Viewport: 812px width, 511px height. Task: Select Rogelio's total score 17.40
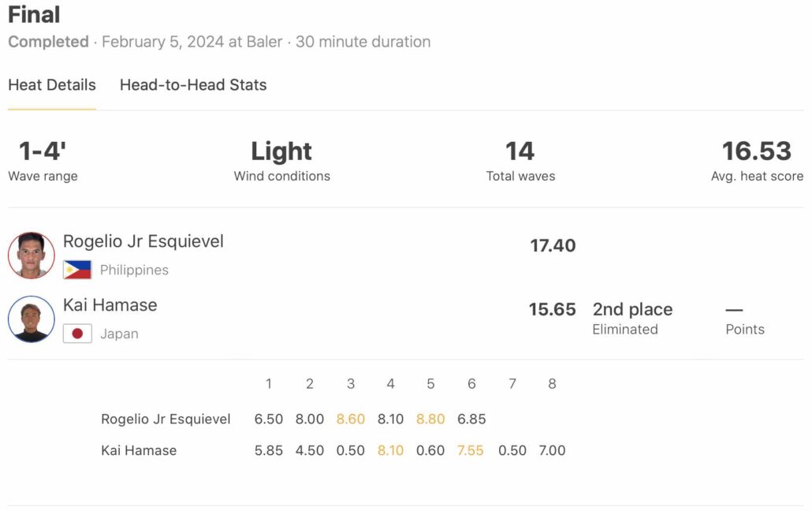(x=553, y=245)
